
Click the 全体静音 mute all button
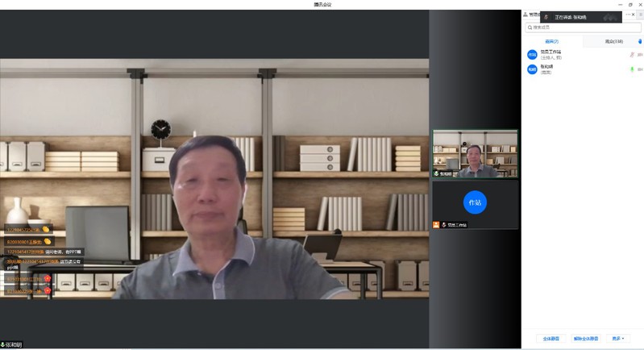point(551,339)
